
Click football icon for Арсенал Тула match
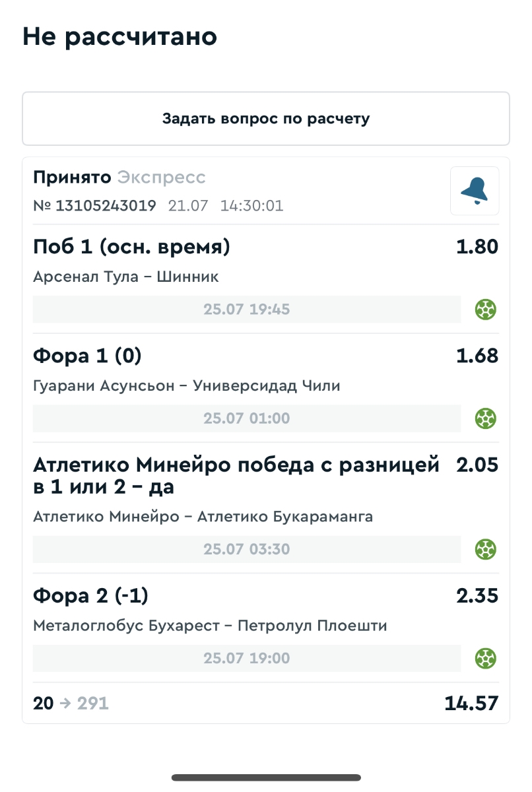click(486, 309)
